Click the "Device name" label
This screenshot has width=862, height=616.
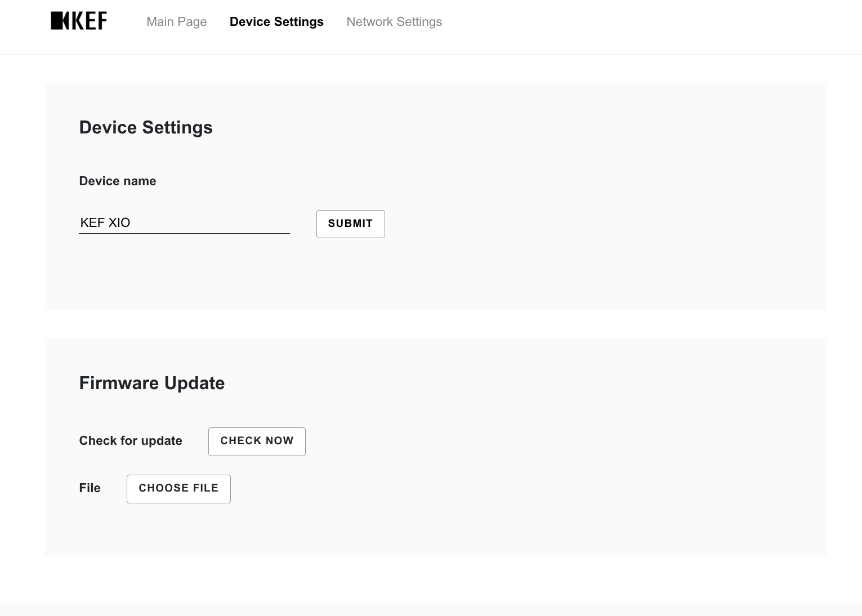click(x=118, y=181)
